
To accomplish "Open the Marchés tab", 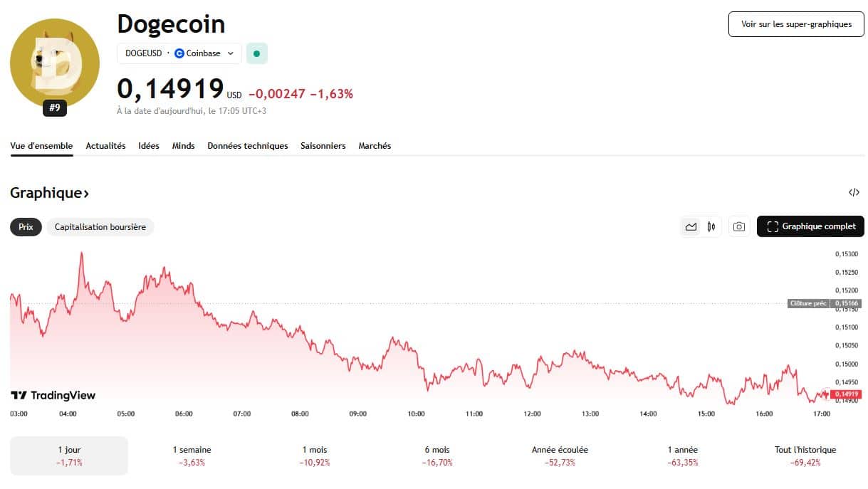I will (x=374, y=146).
